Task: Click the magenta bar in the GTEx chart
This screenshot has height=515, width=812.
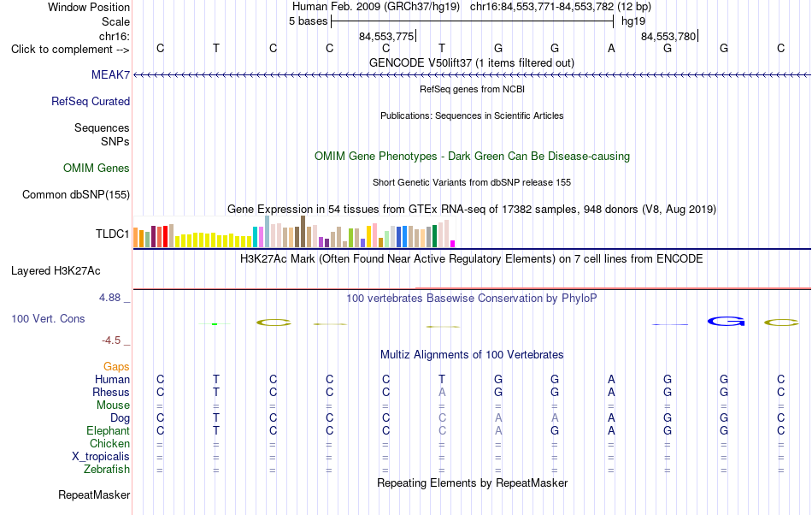Action: [x=453, y=244]
